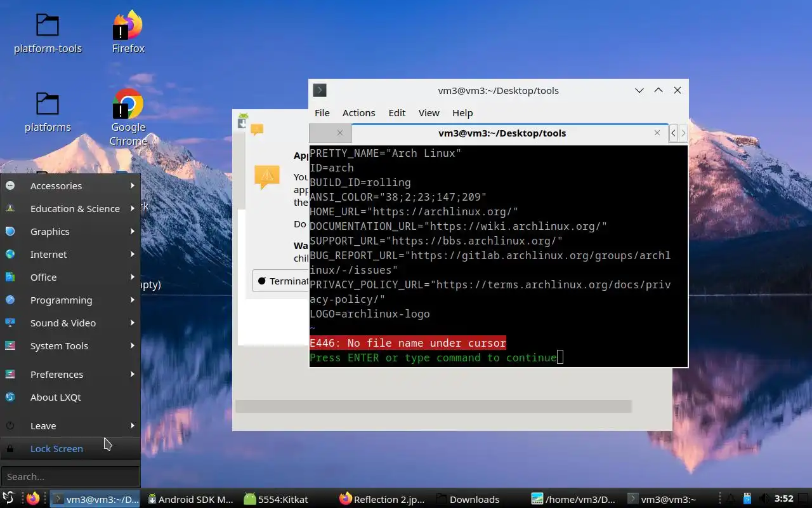Choose About LXQt from the menu

tap(70, 398)
